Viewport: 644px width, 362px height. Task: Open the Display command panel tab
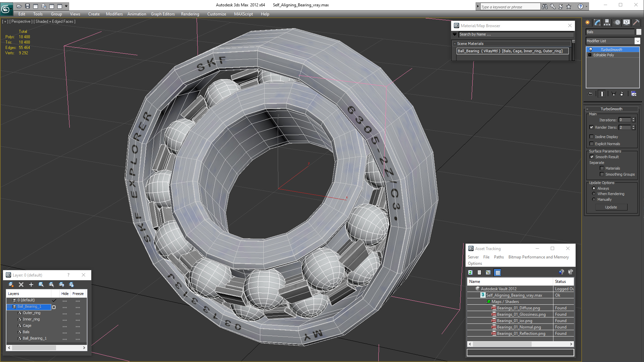(627, 22)
